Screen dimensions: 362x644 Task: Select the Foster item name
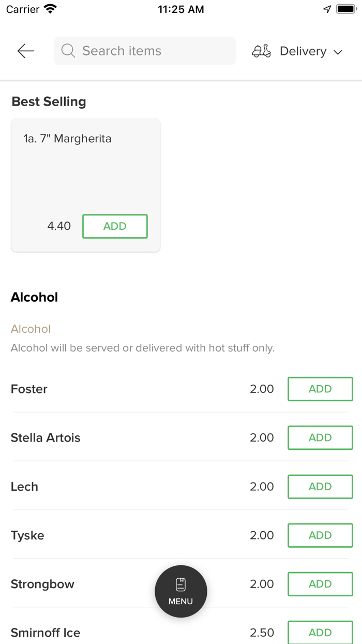point(29,389)
